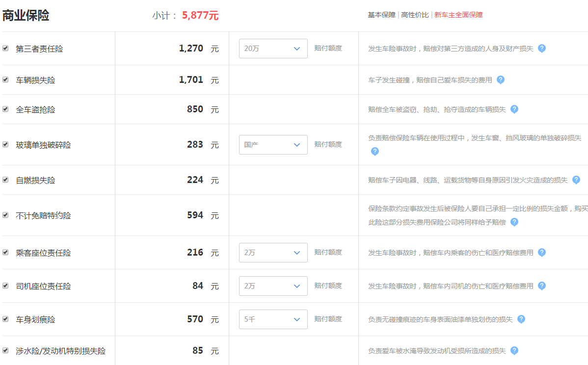This screenshot has width=588, height=365.
Task: Select the 新车主全面保障 plan tab
Action: click(458, 15)
